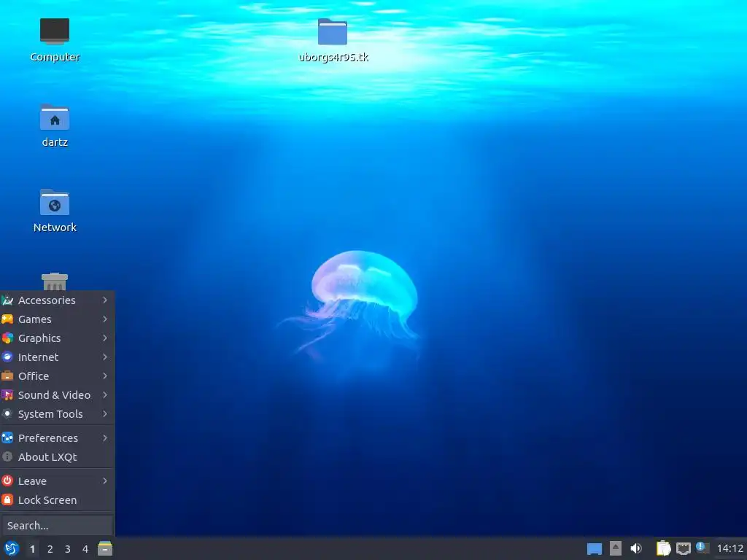Open the Games menu category
Image resolution: width=747 pixels, height=560 pixels.
click(x=57, y=319)
